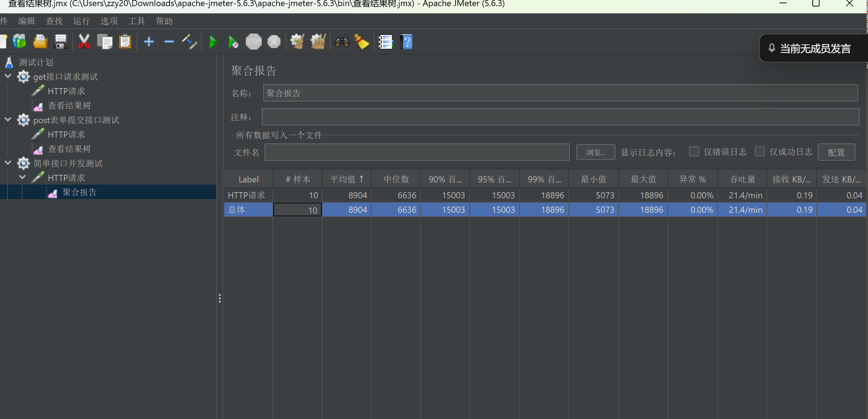
Task: Collapse the post表单提交接口测试 thread group
Action: (8, 120)
